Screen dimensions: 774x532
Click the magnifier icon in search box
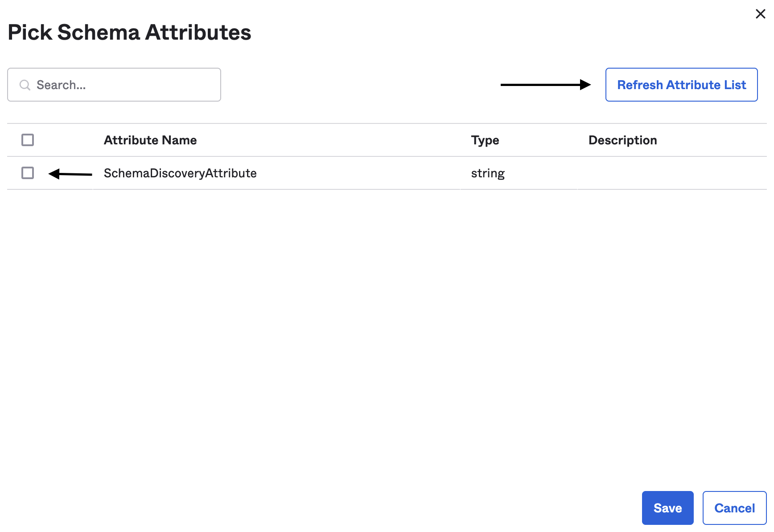[25, 85]
